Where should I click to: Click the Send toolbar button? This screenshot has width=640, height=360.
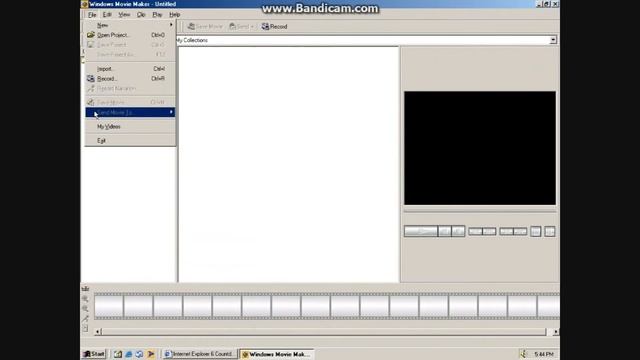pos(241,27)
